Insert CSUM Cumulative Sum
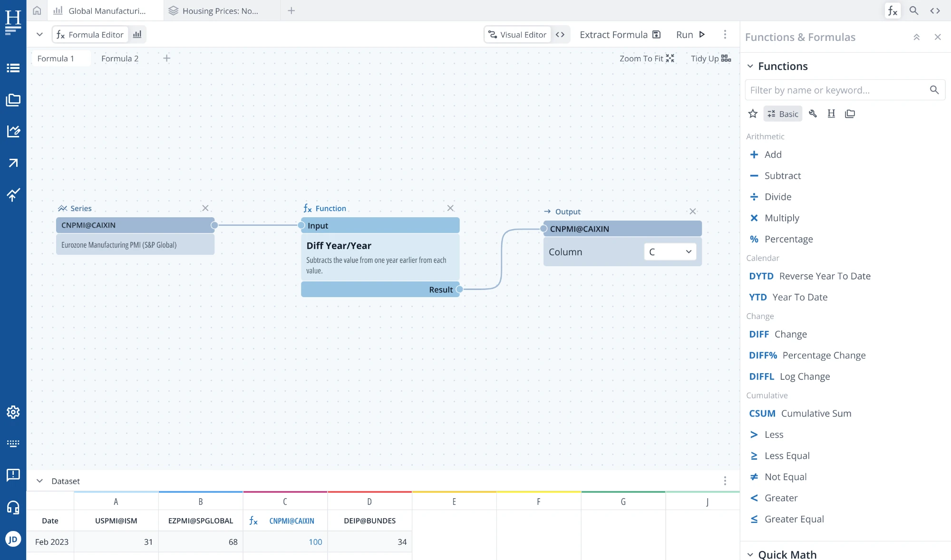Screen dimensions: 951x560 pyautogui.click(x=800, y=414)
